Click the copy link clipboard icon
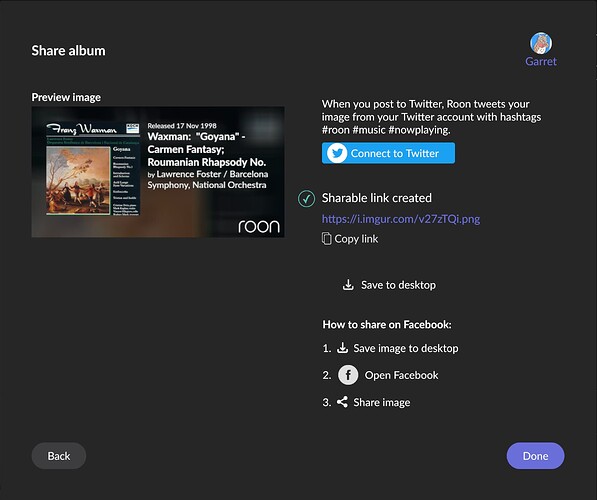This screenshot has height=500, width=597. coord(326,239)
